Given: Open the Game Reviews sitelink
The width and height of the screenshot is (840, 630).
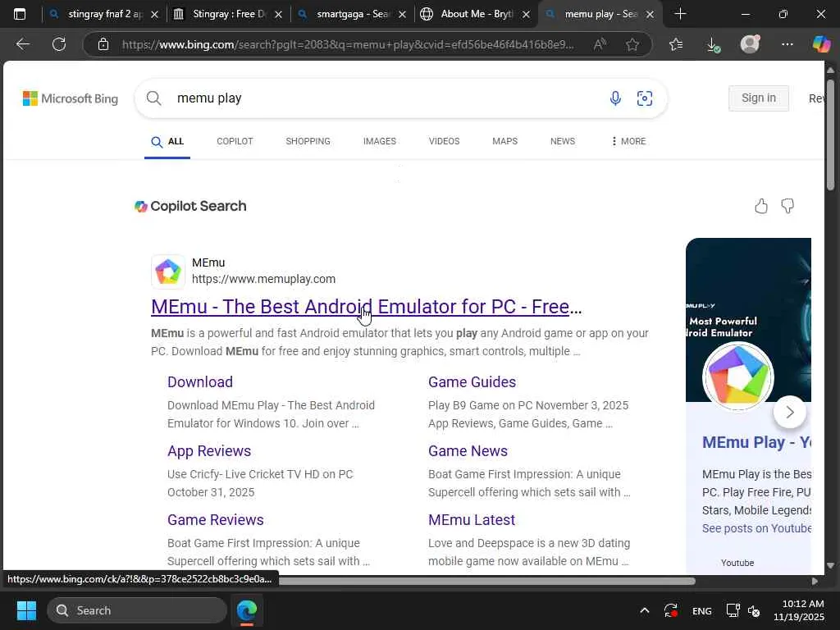Looking at the screenshot, I should (x=216, y=519).
